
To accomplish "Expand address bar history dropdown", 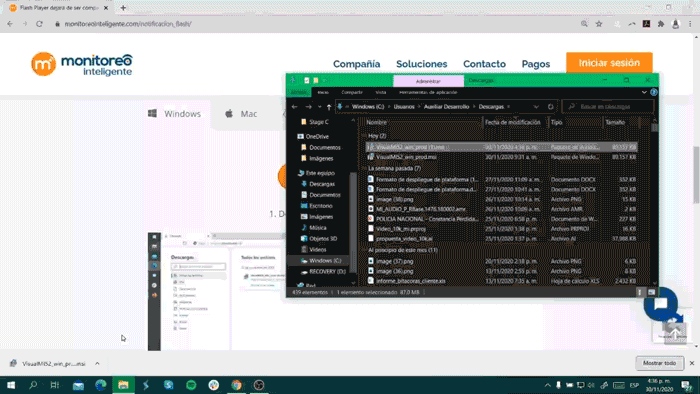I will coord(536,107).
